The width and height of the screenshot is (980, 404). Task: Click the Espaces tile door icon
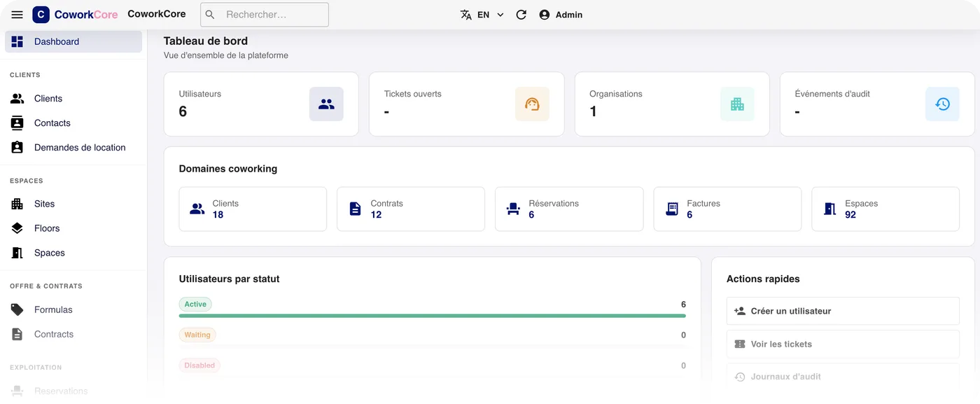(830, 209)
